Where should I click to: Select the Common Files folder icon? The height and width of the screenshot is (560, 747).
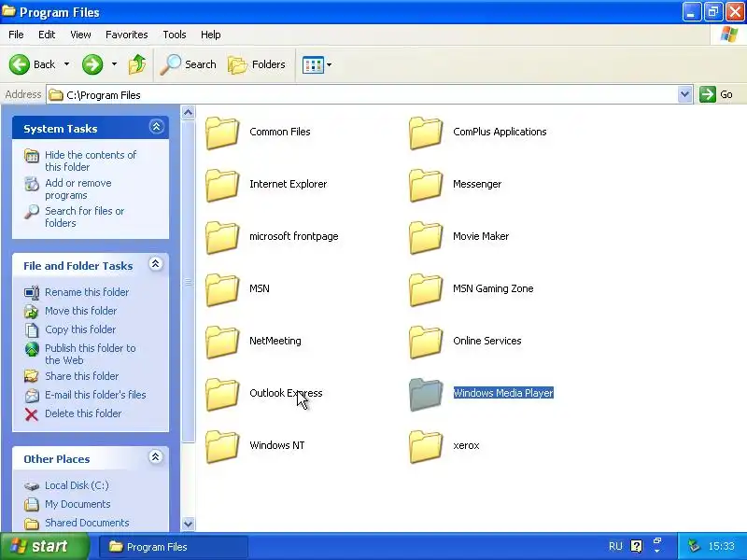pyautogui.click(x=222, y=133)
